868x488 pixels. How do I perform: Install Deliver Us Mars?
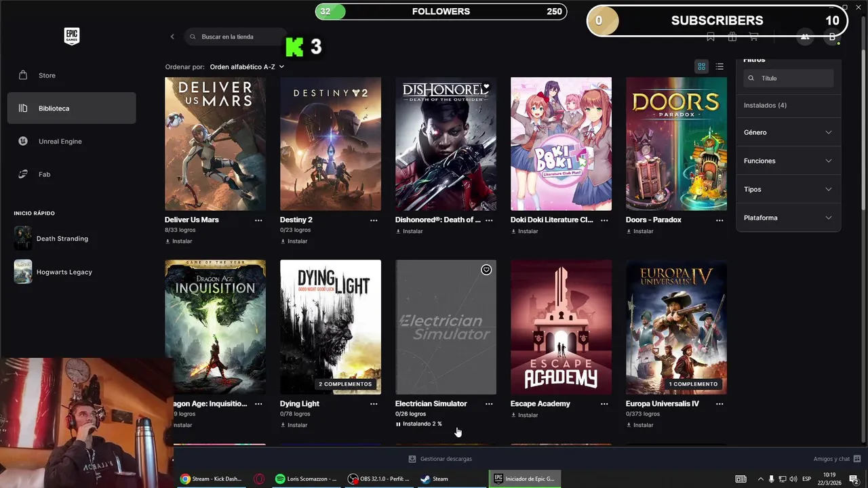click(x=179, y=241)
